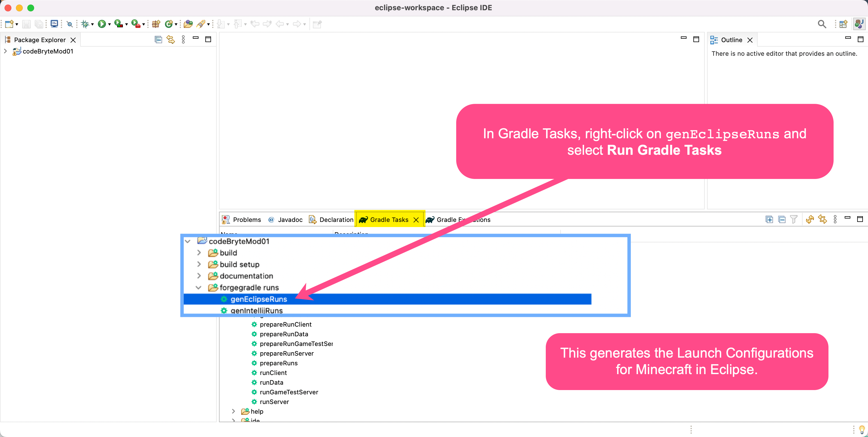Open the Run button dropdown arrow
The width and height of the screenshot is (868, 437).
[x=109, y=24]
